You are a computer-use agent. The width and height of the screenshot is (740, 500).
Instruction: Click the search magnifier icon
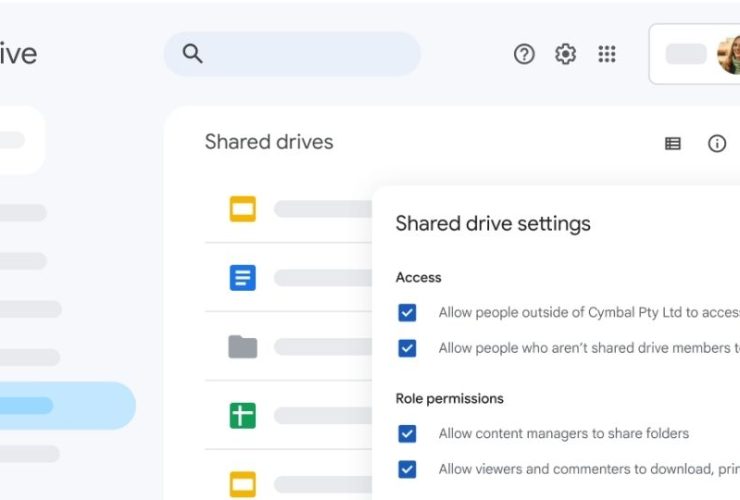pos(193,54)
